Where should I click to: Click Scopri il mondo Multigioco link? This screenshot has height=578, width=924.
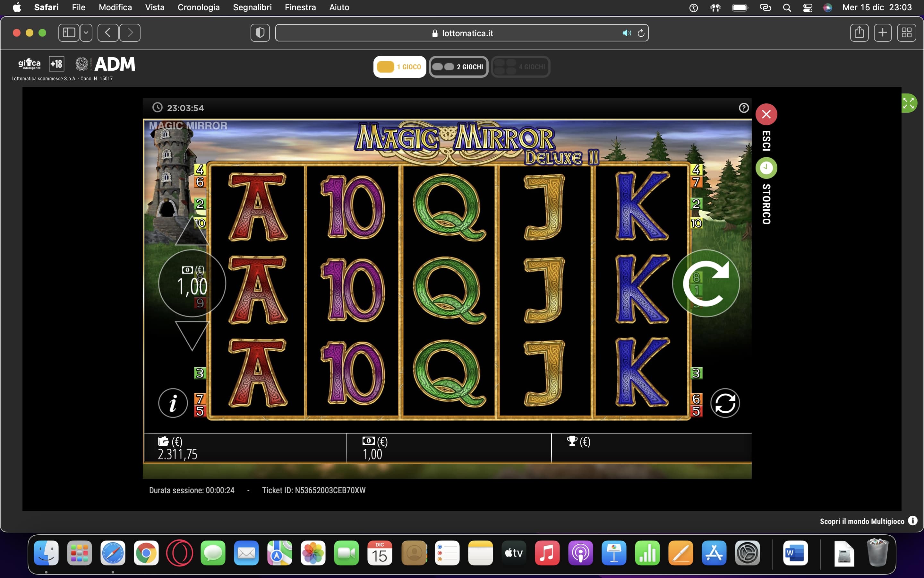point(862,521)
